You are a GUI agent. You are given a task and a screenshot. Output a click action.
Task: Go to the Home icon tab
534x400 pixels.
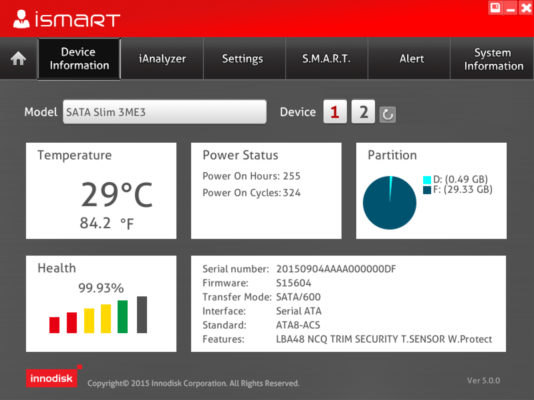tap(18, 59)
